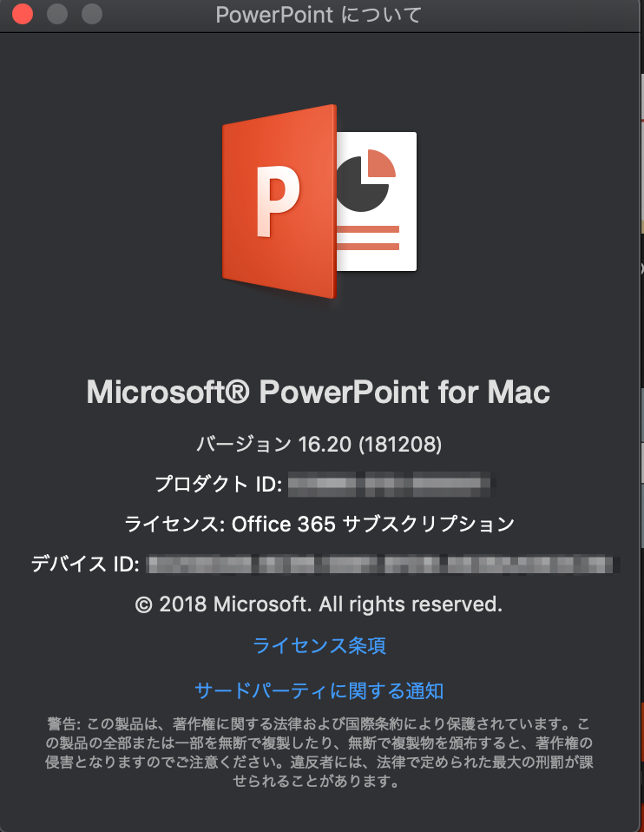Click the Microsoft® PowerPoint for Mac heading

(x=319, y=392)
